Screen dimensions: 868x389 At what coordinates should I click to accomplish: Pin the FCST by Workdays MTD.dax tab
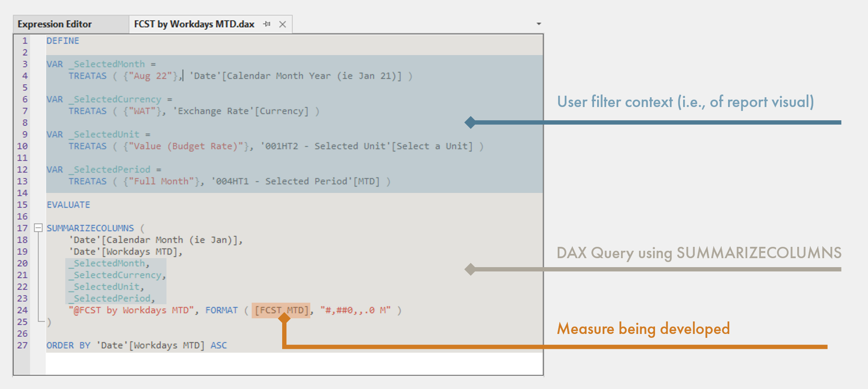click(x=267, y=24)
